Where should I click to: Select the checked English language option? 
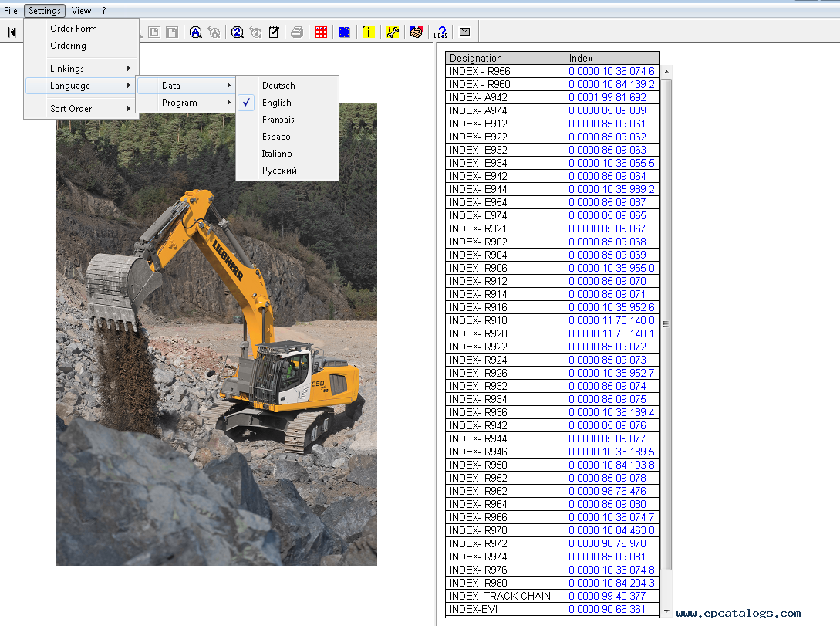tap(287, 103)
